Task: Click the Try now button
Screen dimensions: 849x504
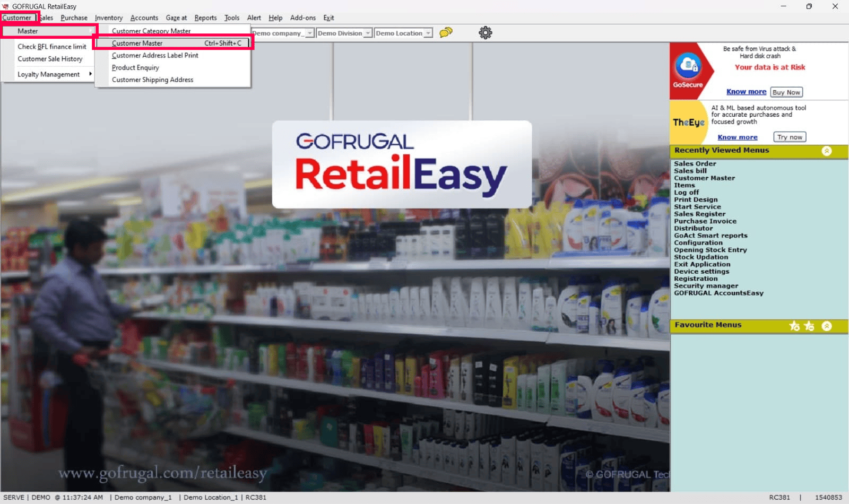Action: pyautogui.click(x=790, y=137)
